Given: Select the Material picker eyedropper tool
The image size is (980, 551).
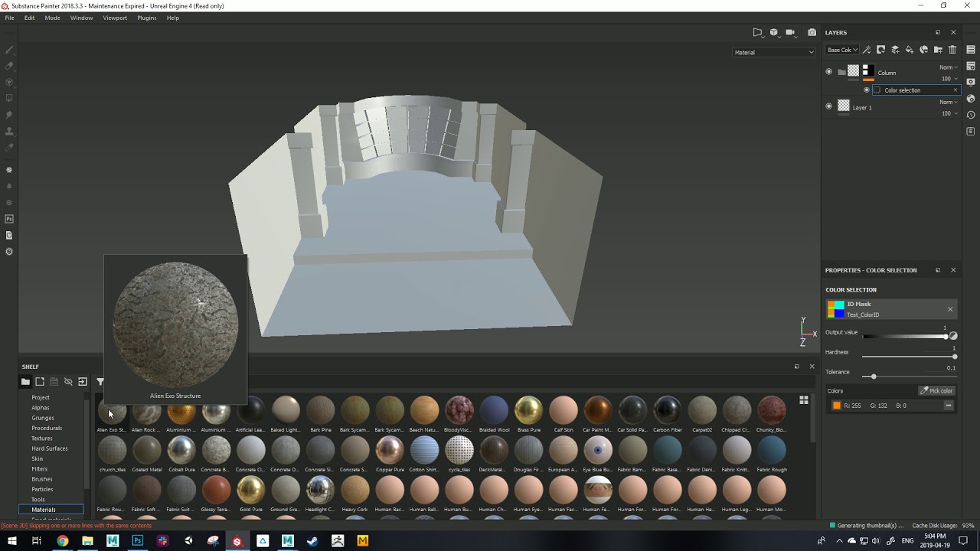Looking at the screenshot, I should 9,147.
